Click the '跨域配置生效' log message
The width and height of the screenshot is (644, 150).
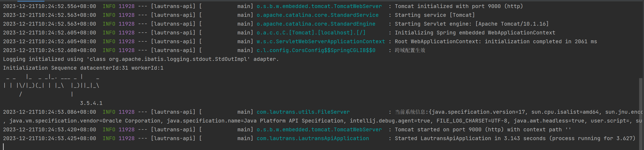pyautogui.click(x=410, y=50)
